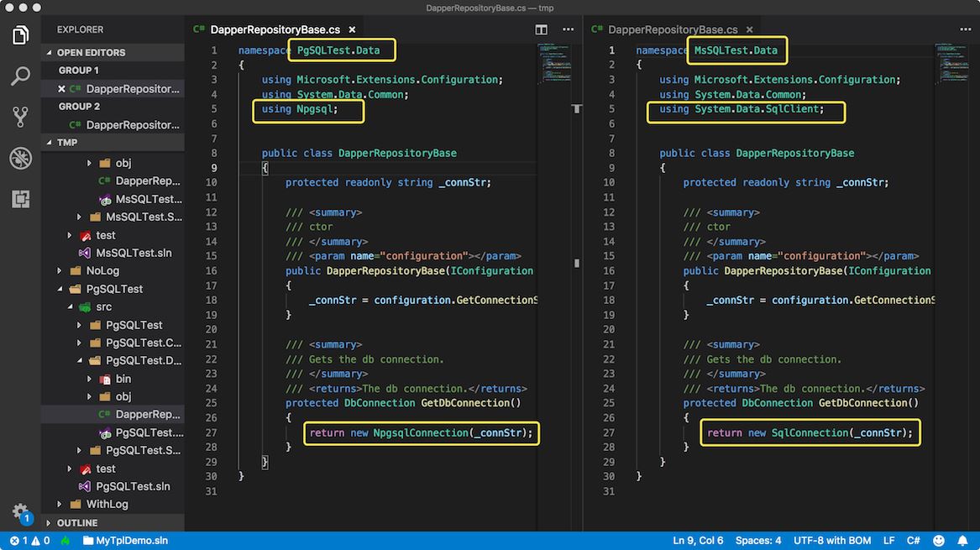Click MyTplDemo.sln in the status bar
This screenshot has width=980, height=550.
(x=131, y=541)
